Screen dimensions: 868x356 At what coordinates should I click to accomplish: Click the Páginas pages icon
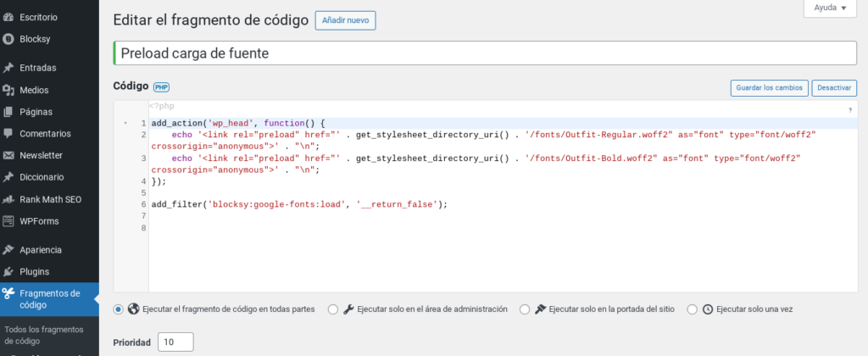(8, 112)
